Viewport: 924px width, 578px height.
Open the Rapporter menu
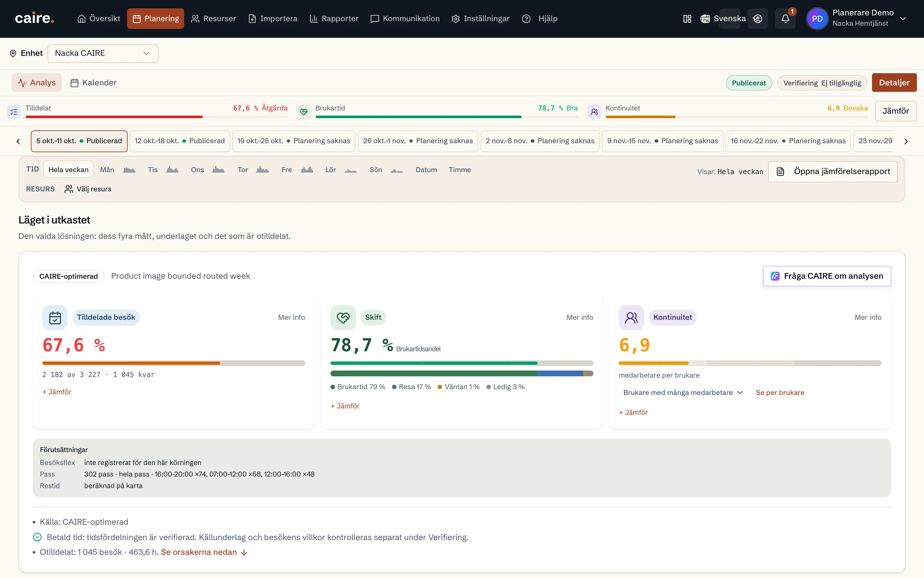(x=334, y=19)
